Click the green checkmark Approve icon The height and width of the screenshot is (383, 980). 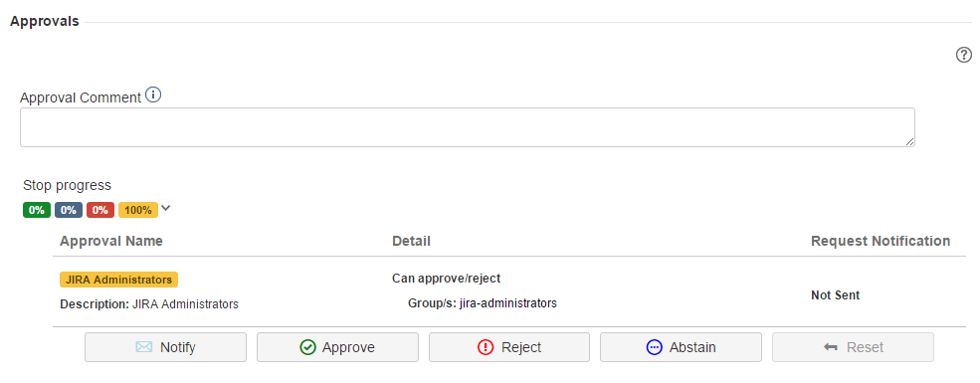pos(307,347)
